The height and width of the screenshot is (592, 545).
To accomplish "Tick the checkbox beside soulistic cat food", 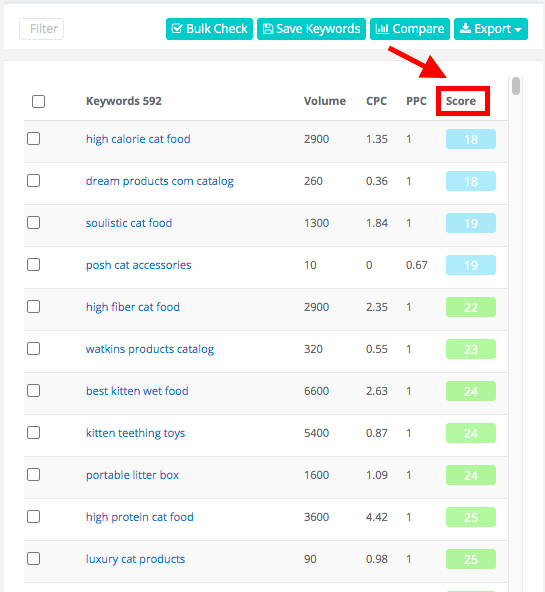I will (34, 222).
